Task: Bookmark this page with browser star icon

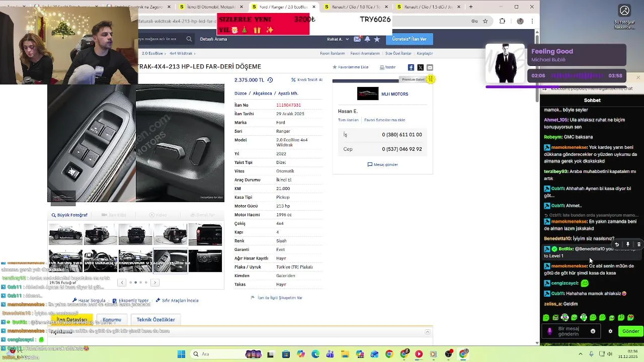Action: pos(485,21)
